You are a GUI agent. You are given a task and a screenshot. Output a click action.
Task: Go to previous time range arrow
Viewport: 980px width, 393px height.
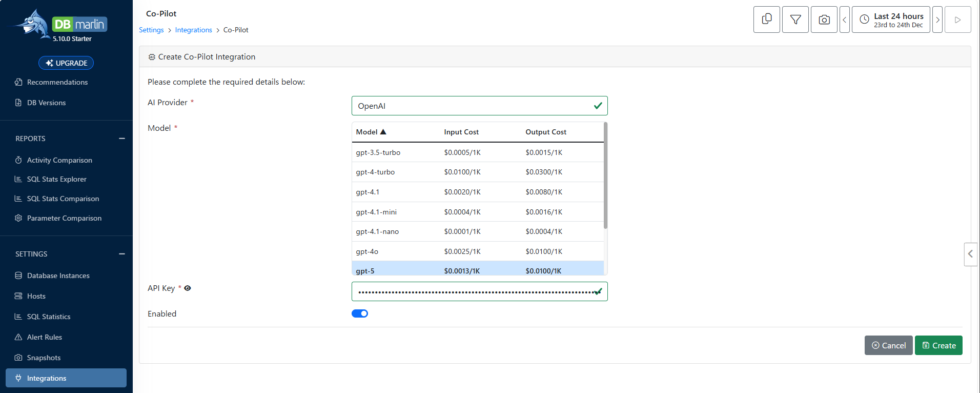[845, 19]
